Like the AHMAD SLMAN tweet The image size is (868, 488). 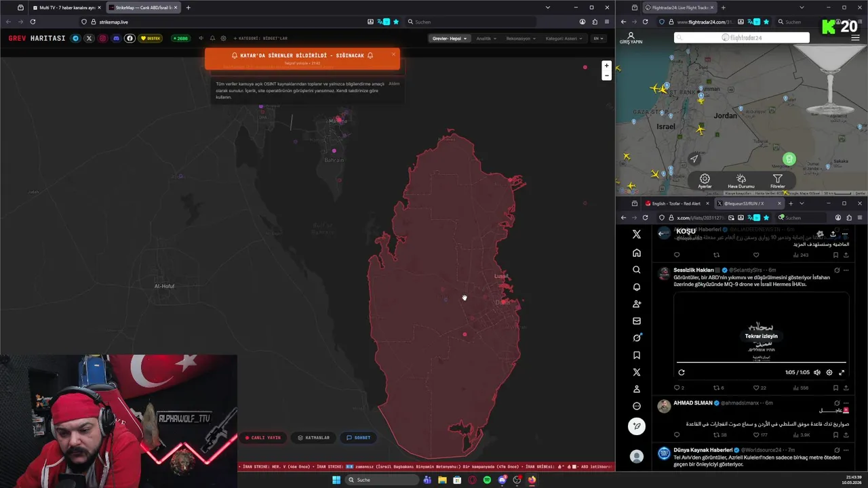756,434
